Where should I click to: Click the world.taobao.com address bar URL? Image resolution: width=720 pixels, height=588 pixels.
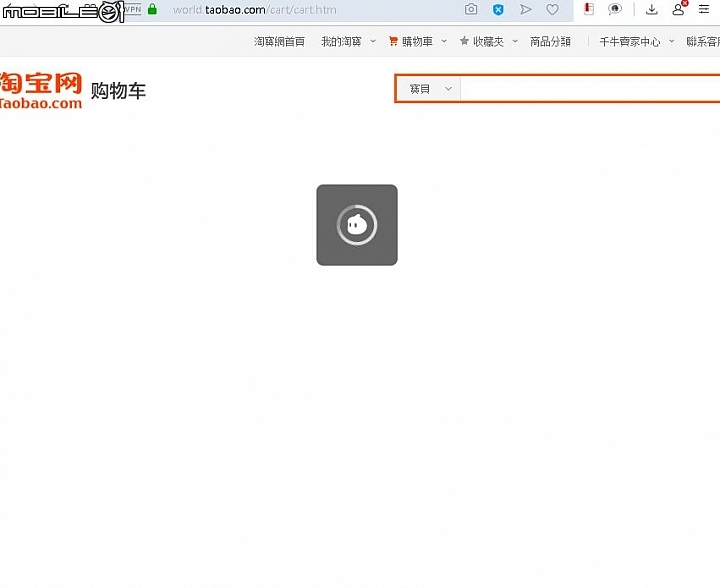(254, 10)
